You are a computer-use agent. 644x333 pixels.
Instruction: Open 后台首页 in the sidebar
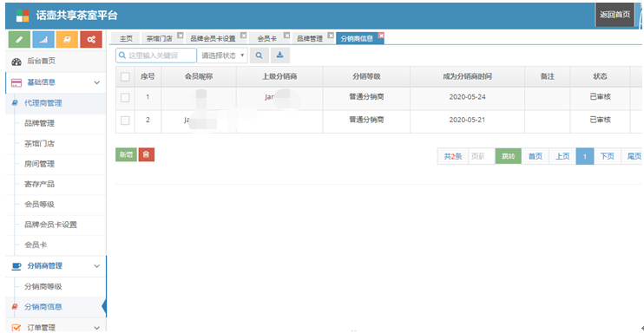click(56, 62)
